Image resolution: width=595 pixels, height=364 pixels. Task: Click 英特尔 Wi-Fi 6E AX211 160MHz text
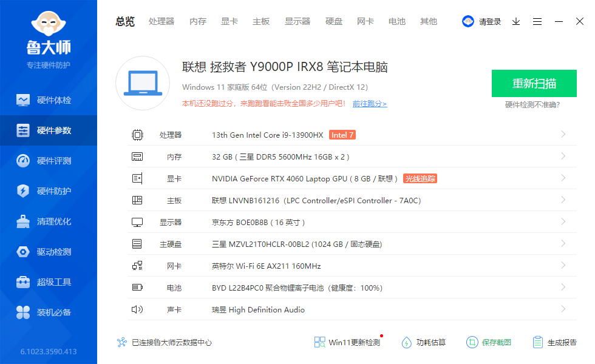pos(267,266)
